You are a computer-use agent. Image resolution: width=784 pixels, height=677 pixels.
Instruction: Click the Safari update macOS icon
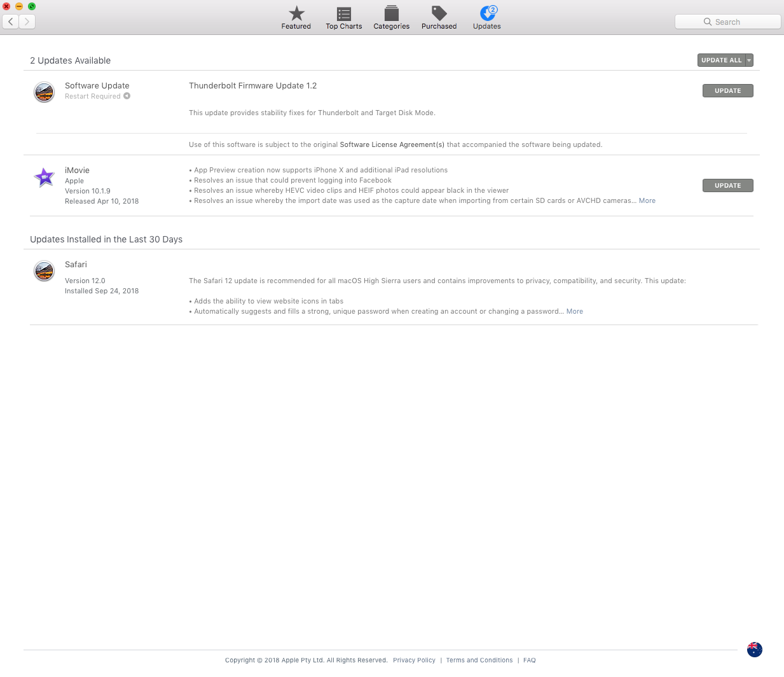[x=45, y=271]
